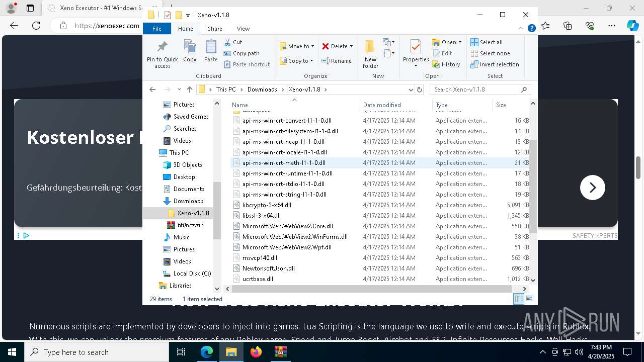Open the Move to dropdown

click(x=297, y=46)
